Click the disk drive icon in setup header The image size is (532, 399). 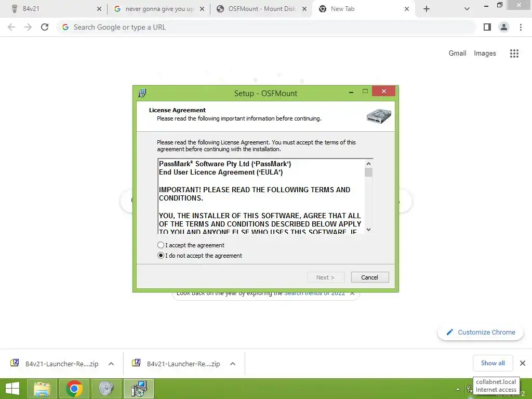coord(379,116)
